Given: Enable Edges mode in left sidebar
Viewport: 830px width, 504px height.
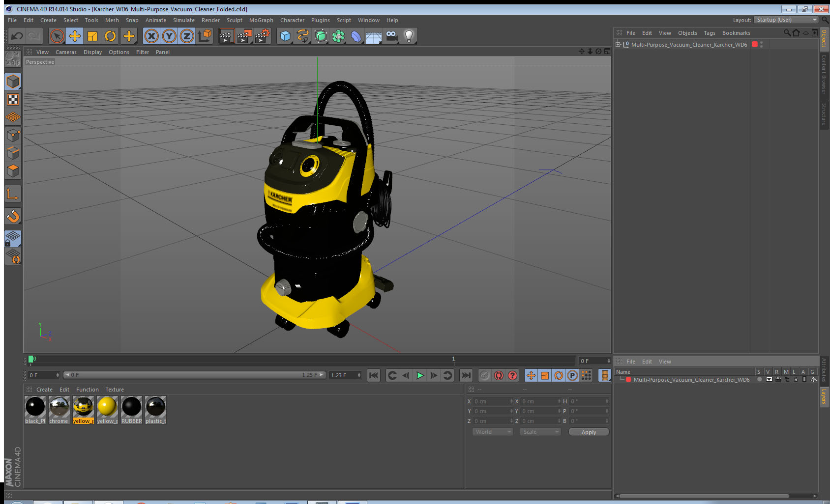Looking at the screenshot, I should (x=13, y=153).
